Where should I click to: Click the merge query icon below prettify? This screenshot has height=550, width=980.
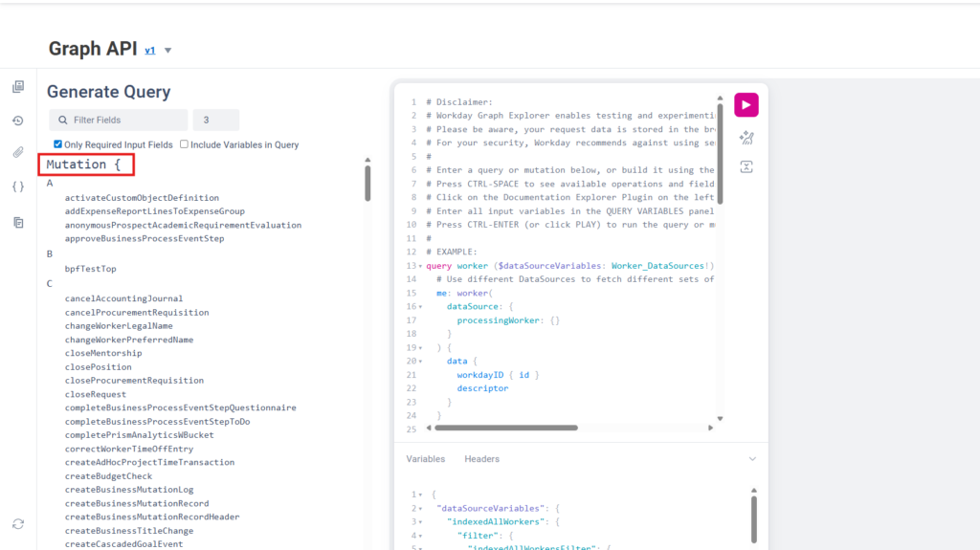coord(746,166)
